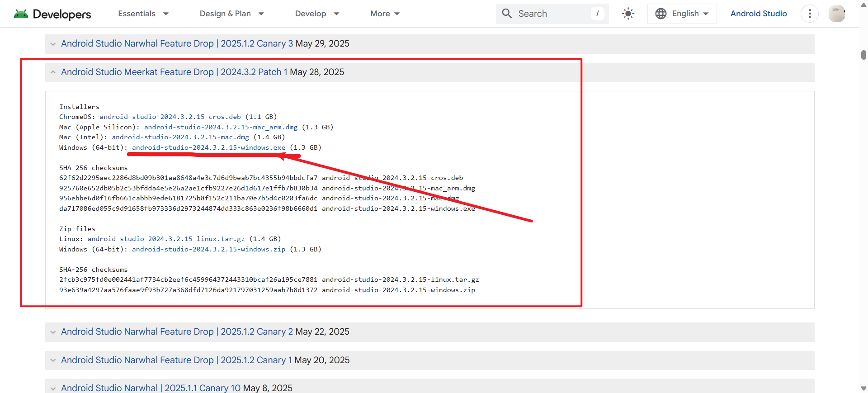Open the Design & Plan dropdown menu

click(x=232, y=14)
